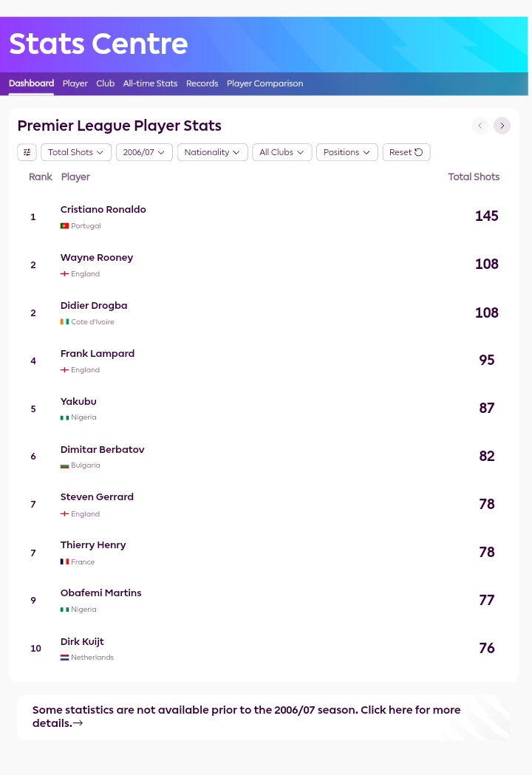Select the Player Comparison tab
Viewport: 532px width, 775px height.
265,83
